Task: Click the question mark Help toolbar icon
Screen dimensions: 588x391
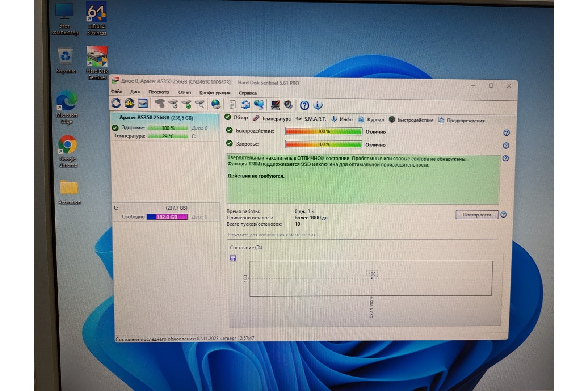Action: coord(304,105)
